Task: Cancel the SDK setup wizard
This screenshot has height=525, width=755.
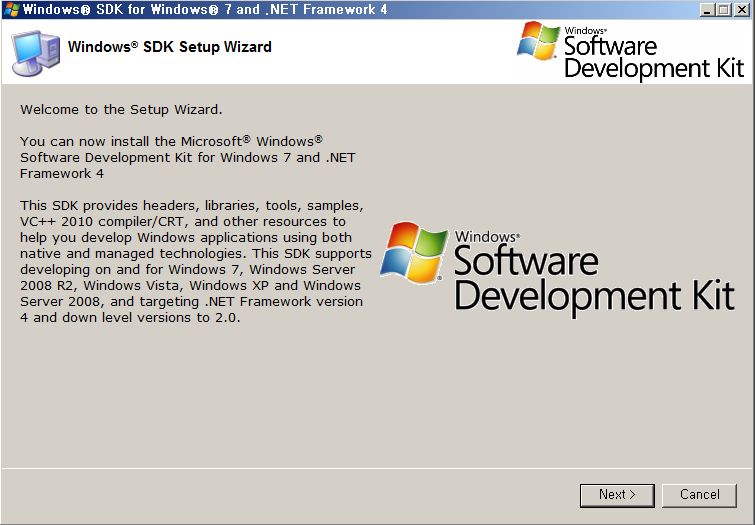Action: click(699, 495)
